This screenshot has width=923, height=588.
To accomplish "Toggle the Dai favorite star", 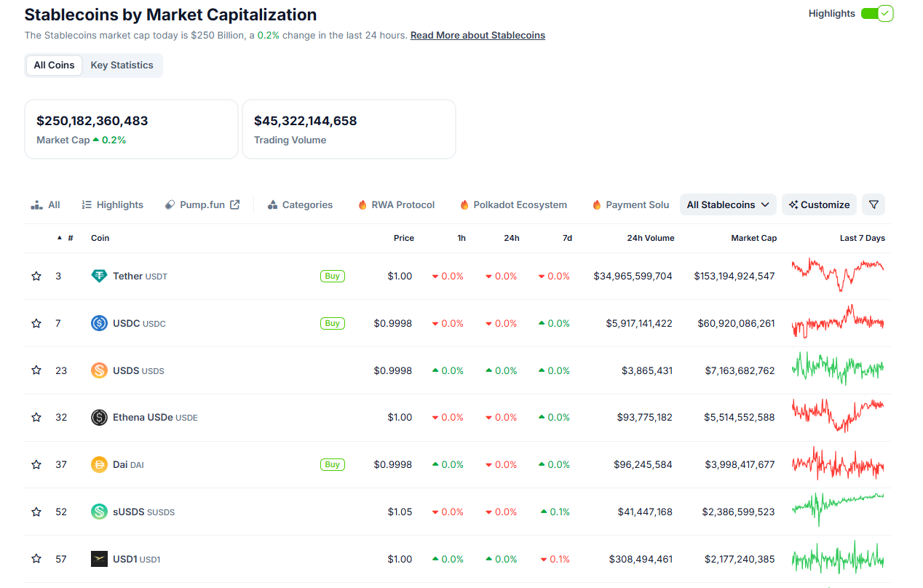I will tap(36, 464).
